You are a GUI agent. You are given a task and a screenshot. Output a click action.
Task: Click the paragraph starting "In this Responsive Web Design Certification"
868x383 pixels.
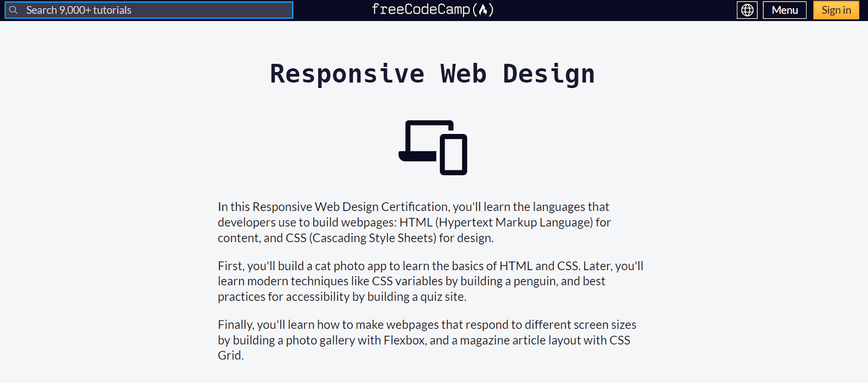[x=414, y=222]
